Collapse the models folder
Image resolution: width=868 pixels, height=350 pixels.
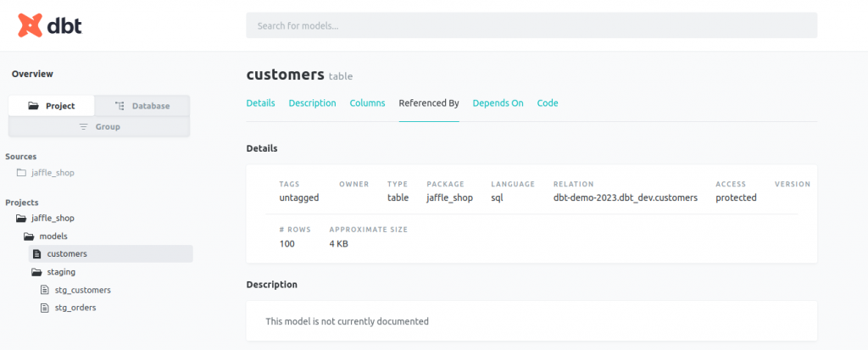[x=29, y=236]
